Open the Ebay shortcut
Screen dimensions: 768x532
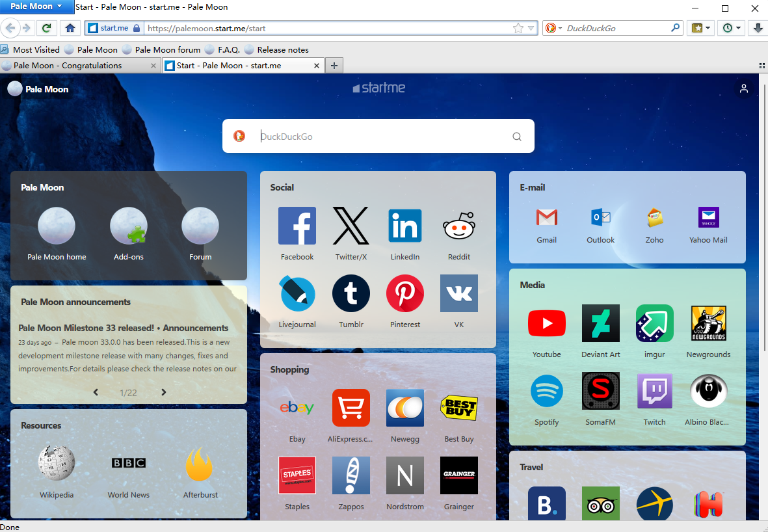[x=297, y=408]
